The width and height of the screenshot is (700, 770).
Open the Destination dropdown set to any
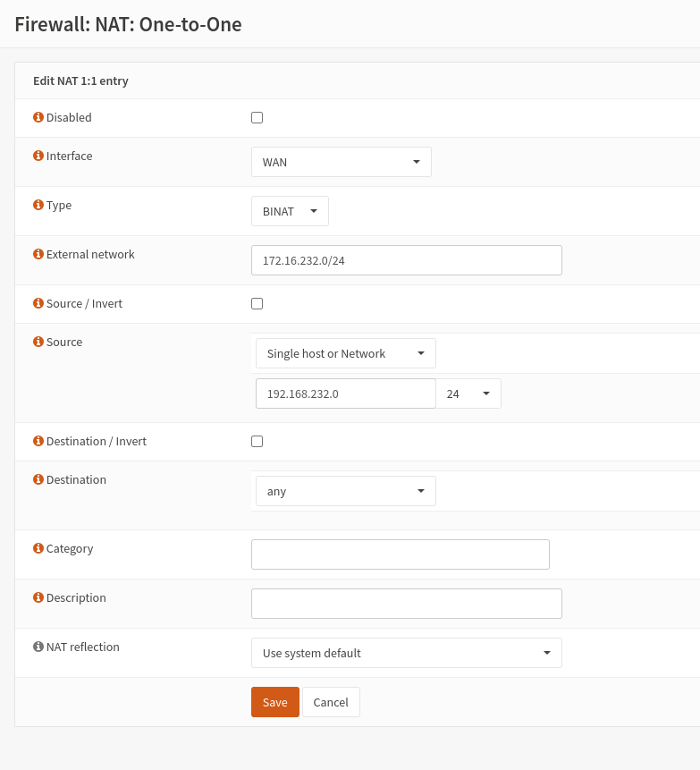[x=345, y=491]
